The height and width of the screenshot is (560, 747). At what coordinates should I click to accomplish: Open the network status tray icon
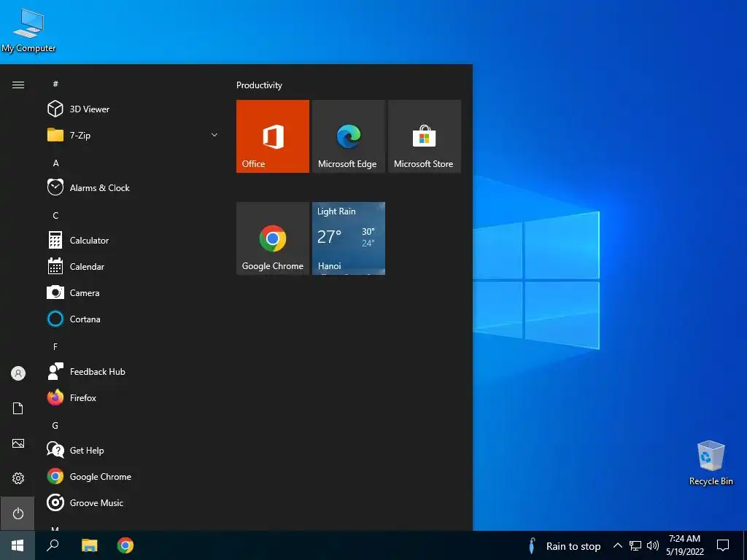(635, 545)
